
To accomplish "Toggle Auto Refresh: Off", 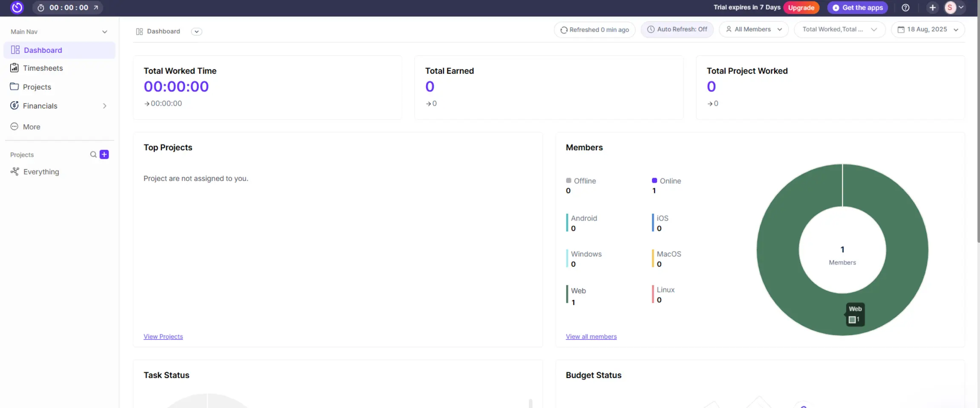I will point(677,29).
